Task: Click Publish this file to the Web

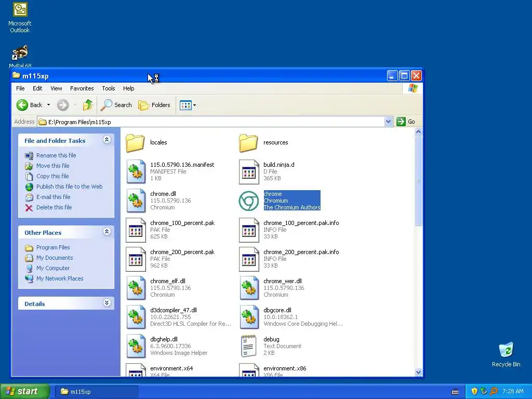Action: point(69,187)
